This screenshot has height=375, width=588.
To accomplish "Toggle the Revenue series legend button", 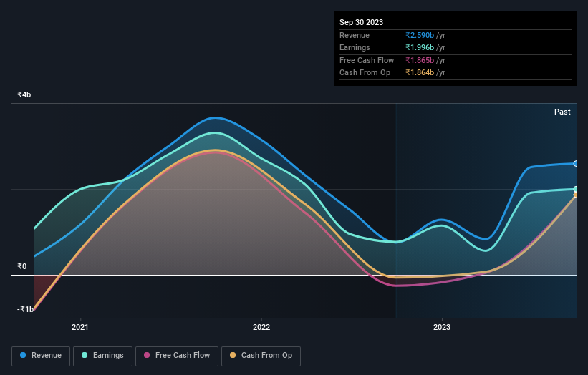I will pyautogui.click(x=41, y=356).
